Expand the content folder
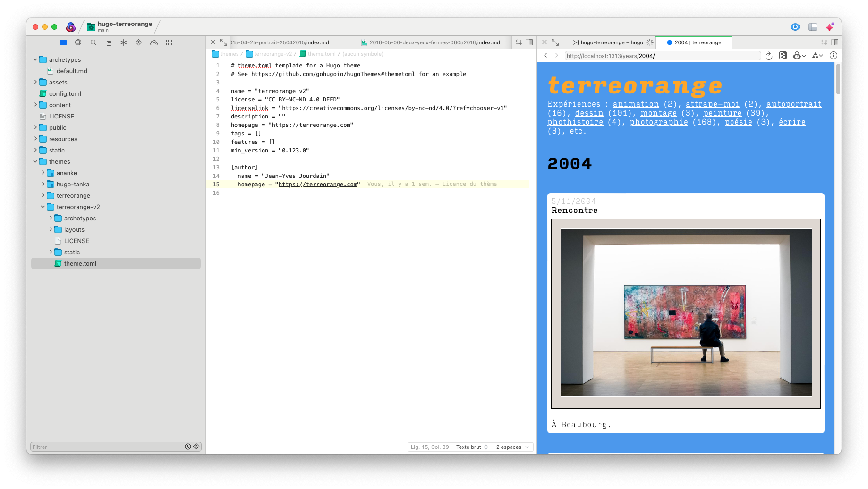The height and width of the screenshot is (489, 868). click(x=35, y=105)
